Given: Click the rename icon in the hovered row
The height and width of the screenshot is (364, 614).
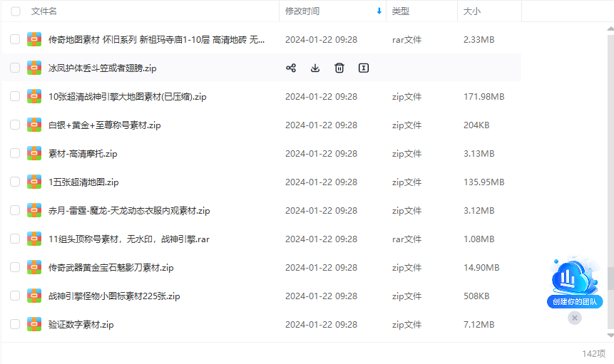Looking at the screenshot, I should click(364, 68).
